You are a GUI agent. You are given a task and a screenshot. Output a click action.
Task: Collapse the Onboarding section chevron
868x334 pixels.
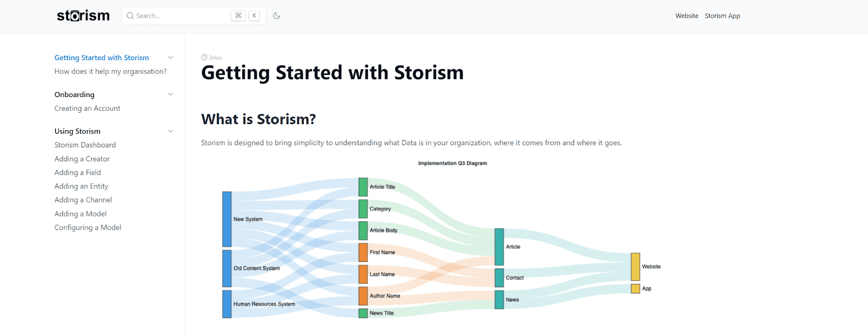(x=170, y=94)
